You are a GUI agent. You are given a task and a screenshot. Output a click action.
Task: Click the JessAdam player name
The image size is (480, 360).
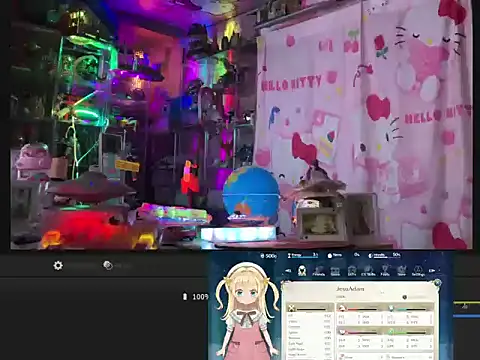[x=350, y=289]
